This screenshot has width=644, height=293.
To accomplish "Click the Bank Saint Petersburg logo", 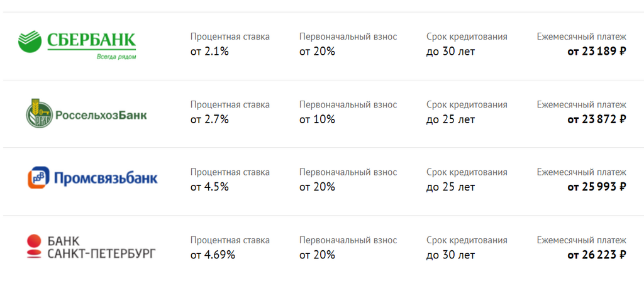I will pos(91,246).
